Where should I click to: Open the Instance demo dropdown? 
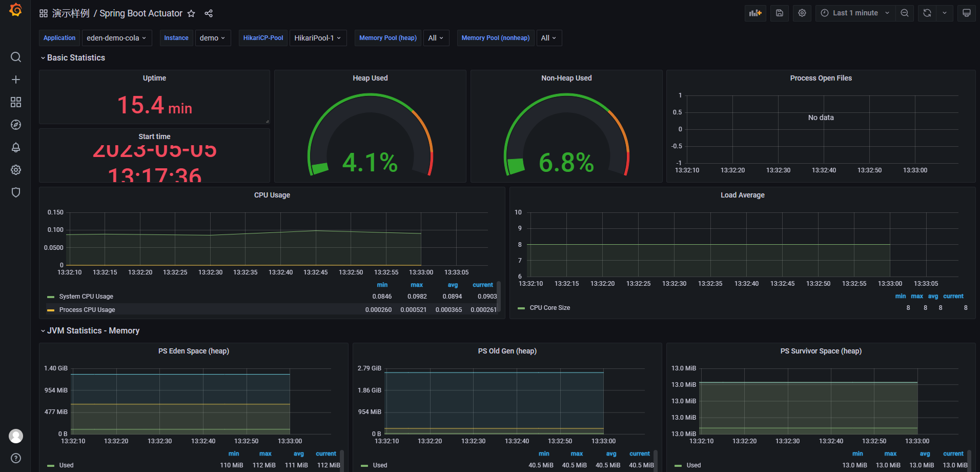click(213, 38)
